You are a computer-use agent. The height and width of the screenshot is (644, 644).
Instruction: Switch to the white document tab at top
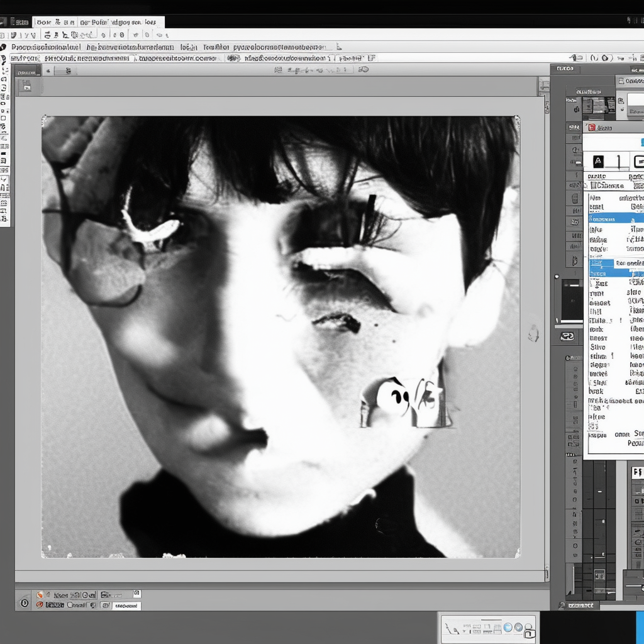tap(97, 22)
